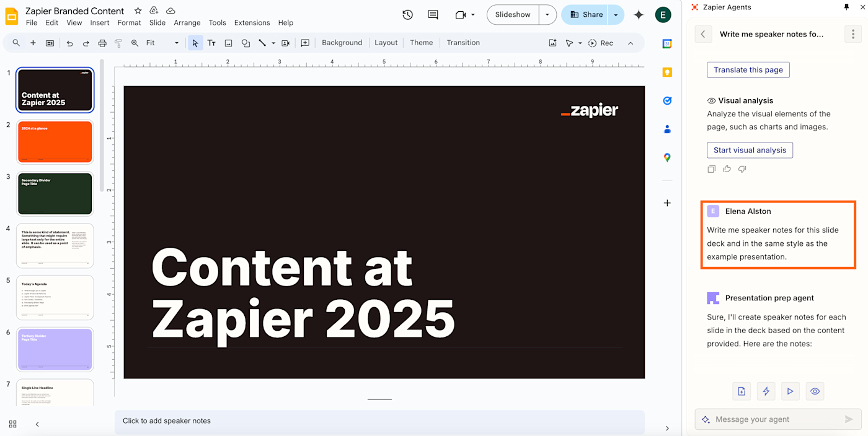
Task: Open Contacts side panel icon
Action: coord(667,129)
